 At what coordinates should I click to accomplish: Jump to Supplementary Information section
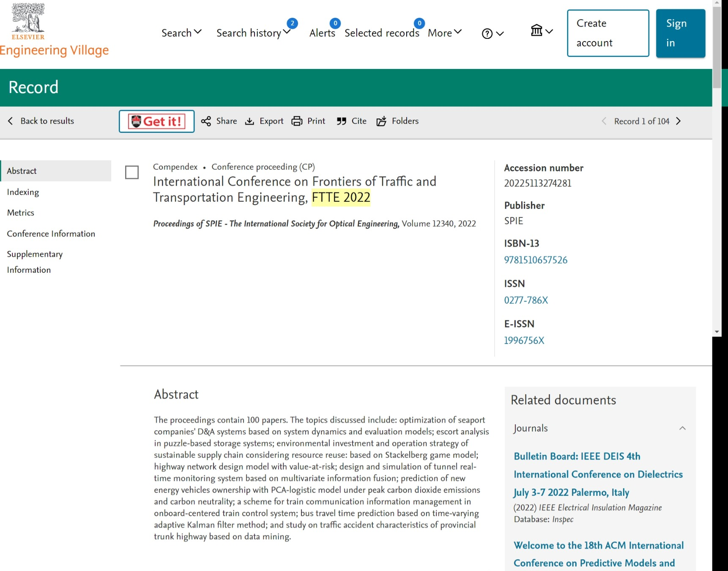35,262
